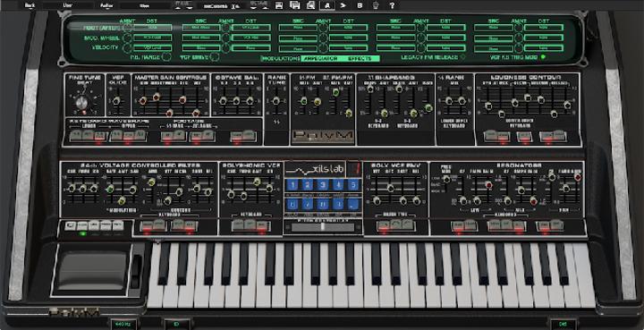Select preset button 2 on blue keypad
This screenshot has height=330, width=644.
308,184
